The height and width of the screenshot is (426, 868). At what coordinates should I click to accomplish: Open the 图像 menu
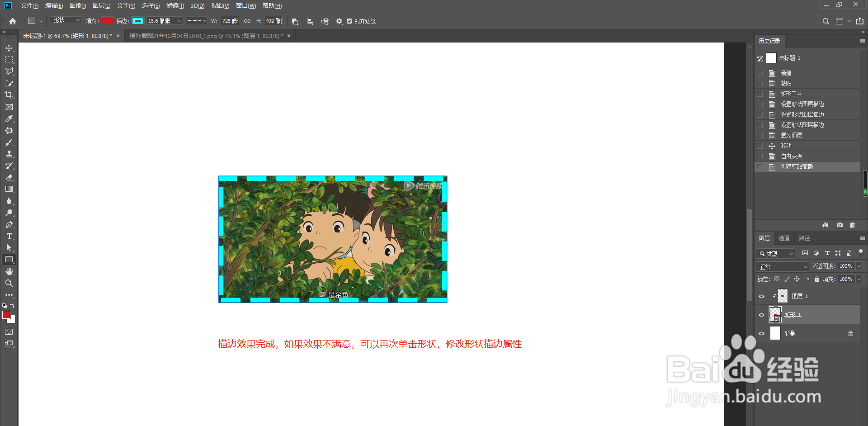click(x=78, y=6)
